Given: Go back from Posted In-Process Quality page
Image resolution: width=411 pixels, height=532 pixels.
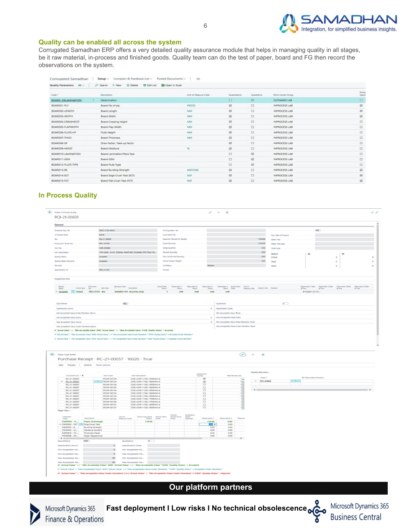Looking at the screenshot, I should coord(50,212).
